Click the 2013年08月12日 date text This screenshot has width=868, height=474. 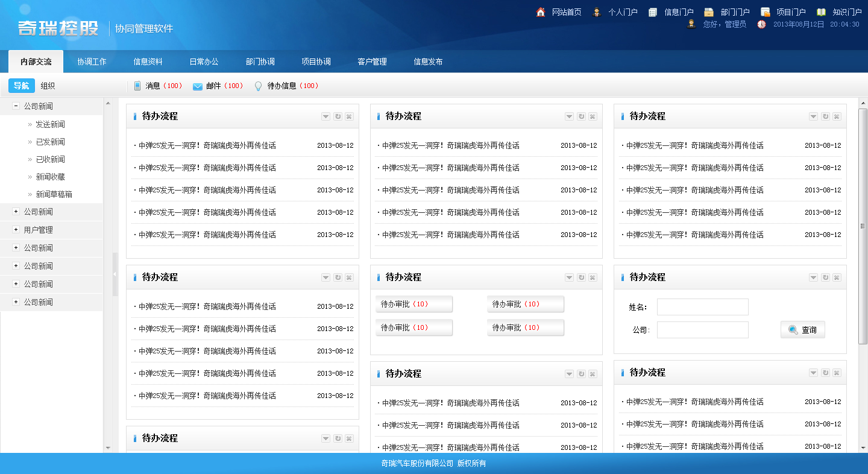pos(799,24)
